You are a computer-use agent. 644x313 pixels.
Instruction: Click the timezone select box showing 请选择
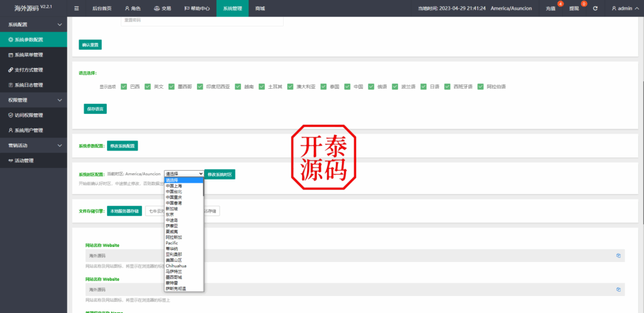click(184, 174)
